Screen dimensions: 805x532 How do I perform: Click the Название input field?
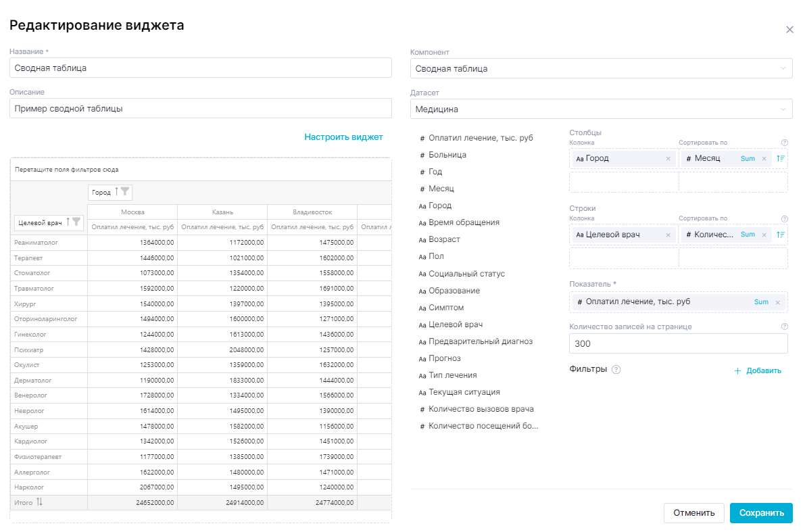coord(200,68)
